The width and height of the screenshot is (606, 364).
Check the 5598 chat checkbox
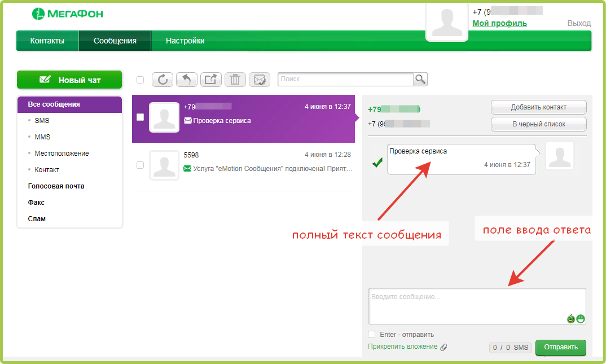pos(140,165)
